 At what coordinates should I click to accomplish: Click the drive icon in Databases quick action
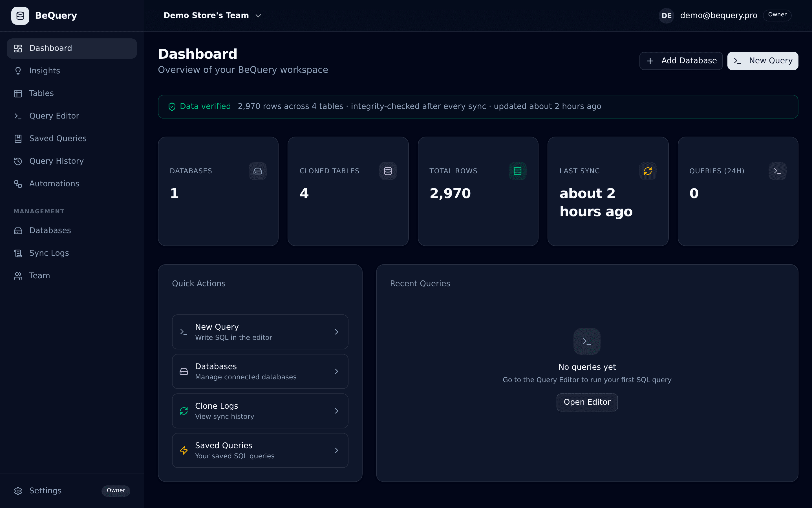click(184, 371)
